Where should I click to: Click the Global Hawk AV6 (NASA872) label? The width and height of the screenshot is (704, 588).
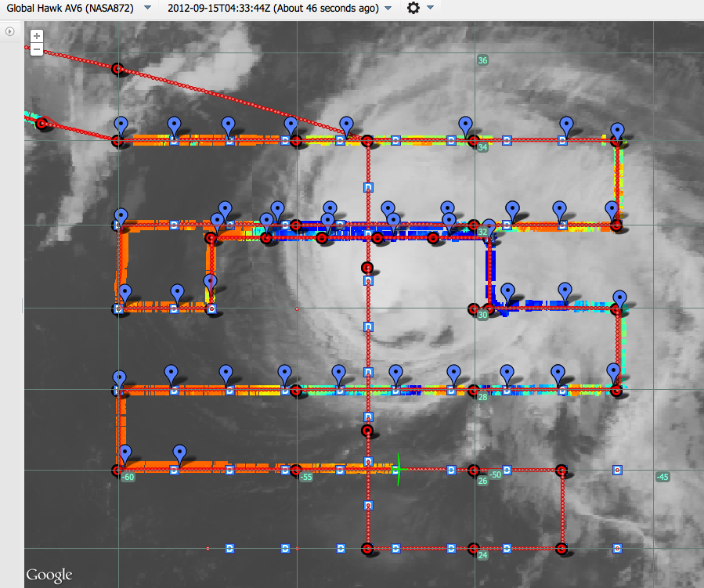pos(70,9)
